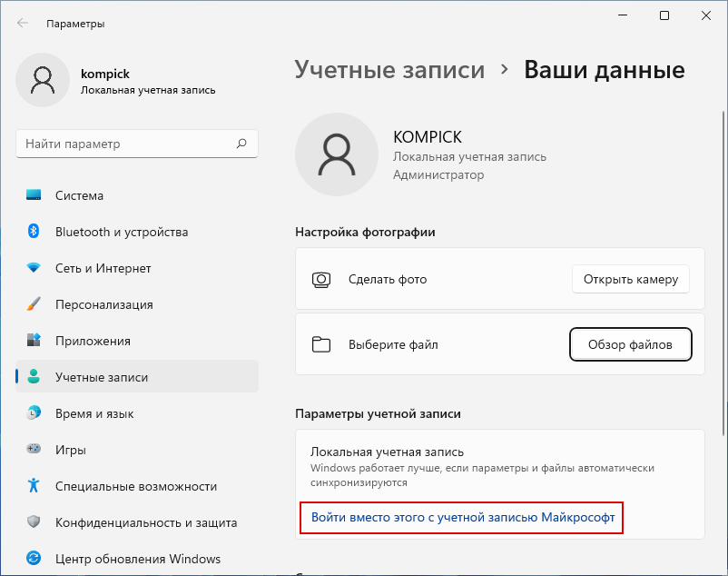Click the folder icon beside Выберите файл
The width and height of the screenshot is (728, 576).
point(321,344)
